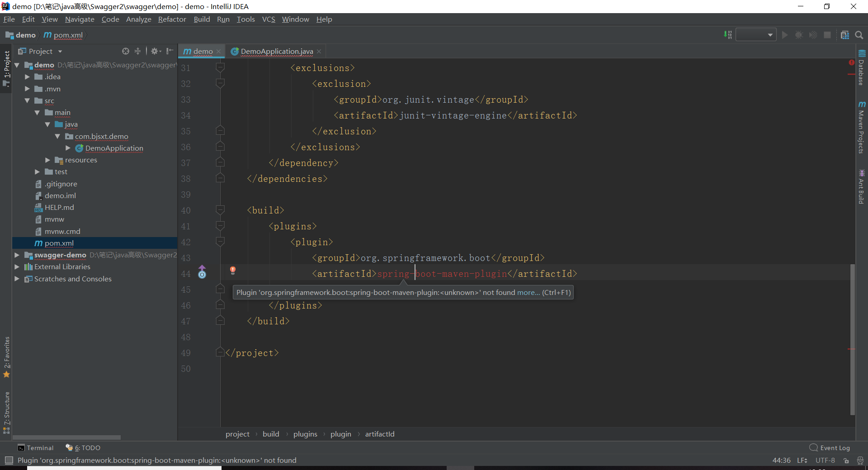Click 'build' in the XML breadcrumb

271,434
